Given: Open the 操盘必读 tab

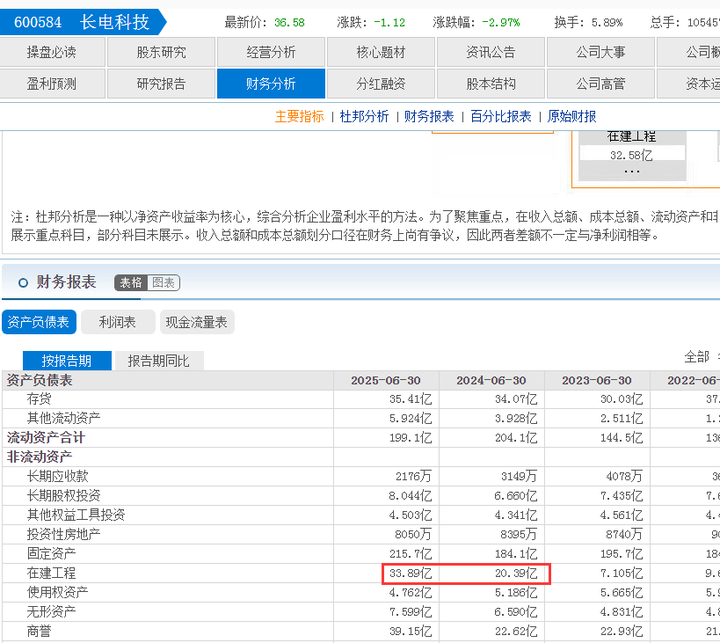Looking at the screenshot, I should pos(52,52).
